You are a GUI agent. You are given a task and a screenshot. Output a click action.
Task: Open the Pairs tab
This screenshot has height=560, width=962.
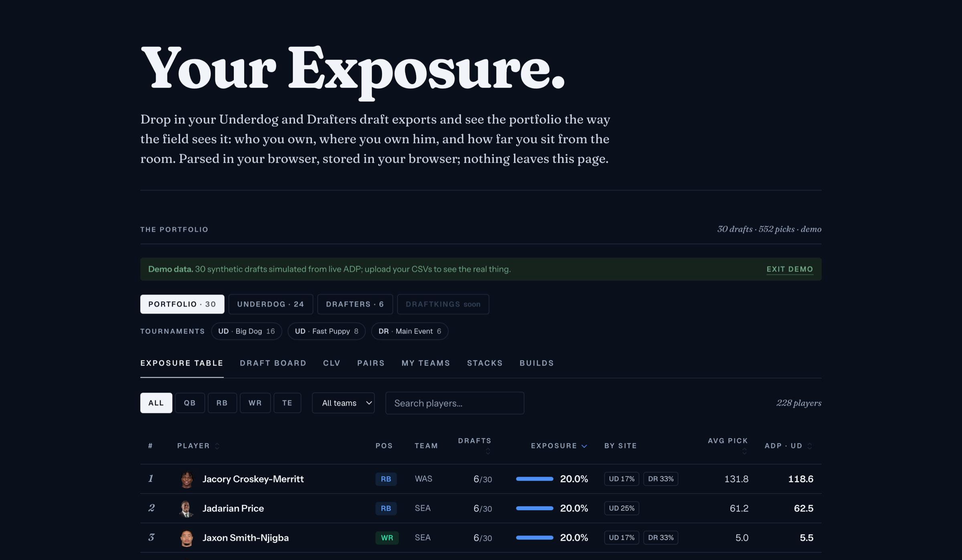[x=371, y=363]
